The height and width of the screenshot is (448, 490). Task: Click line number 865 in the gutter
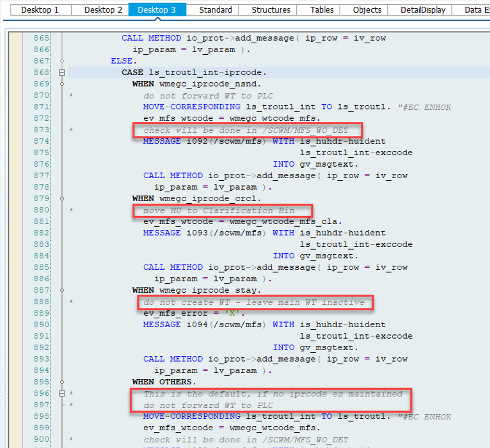click(x=42, y=38)
